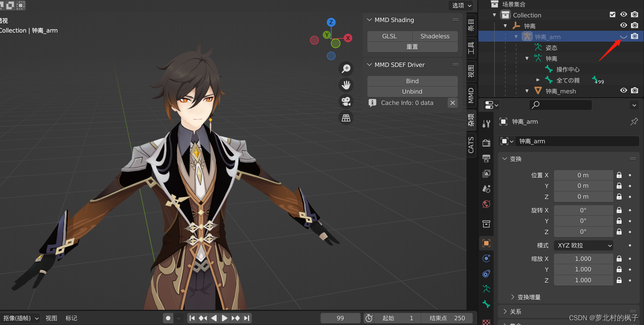This screenshot has width=644, height=325.
Task: Jump to the timeline end frame
Action: (247, 318)
